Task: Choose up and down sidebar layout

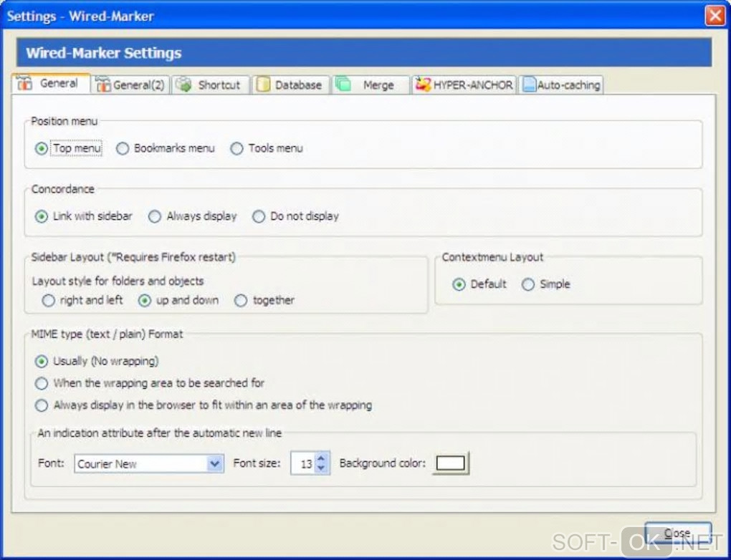Action: (x=178, y=300)
